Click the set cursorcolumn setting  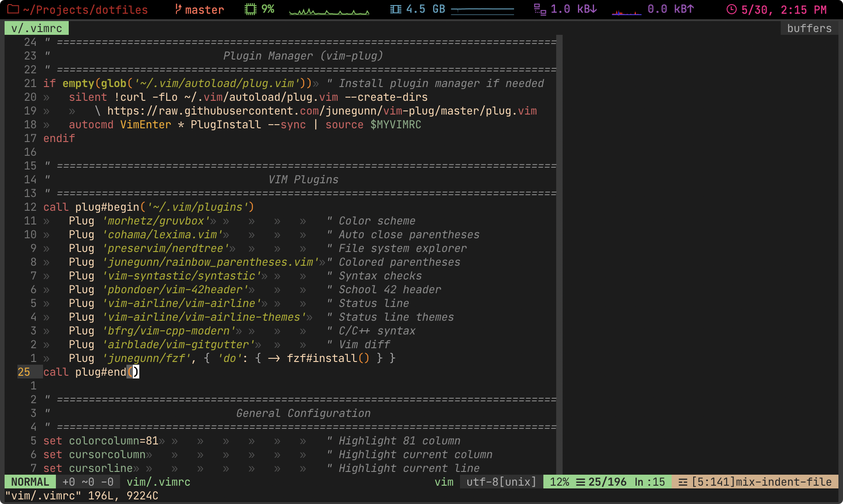(x=94, y=455)
